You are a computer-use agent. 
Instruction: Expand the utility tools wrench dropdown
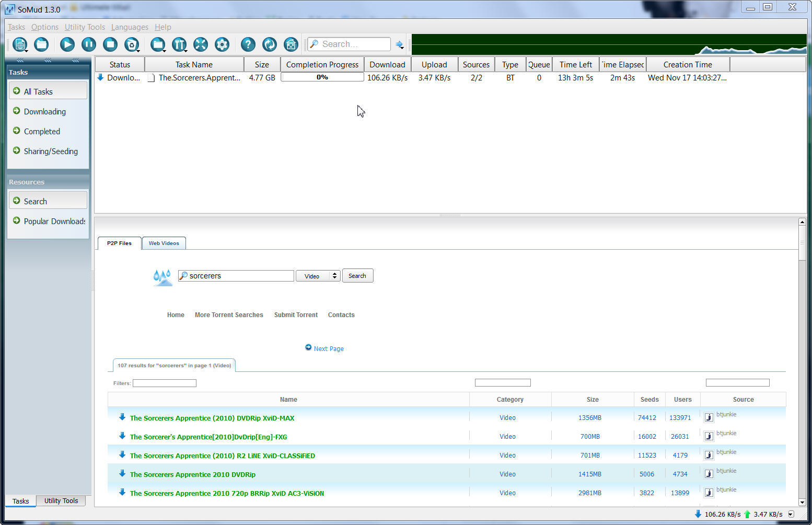(x=185, y=51)
